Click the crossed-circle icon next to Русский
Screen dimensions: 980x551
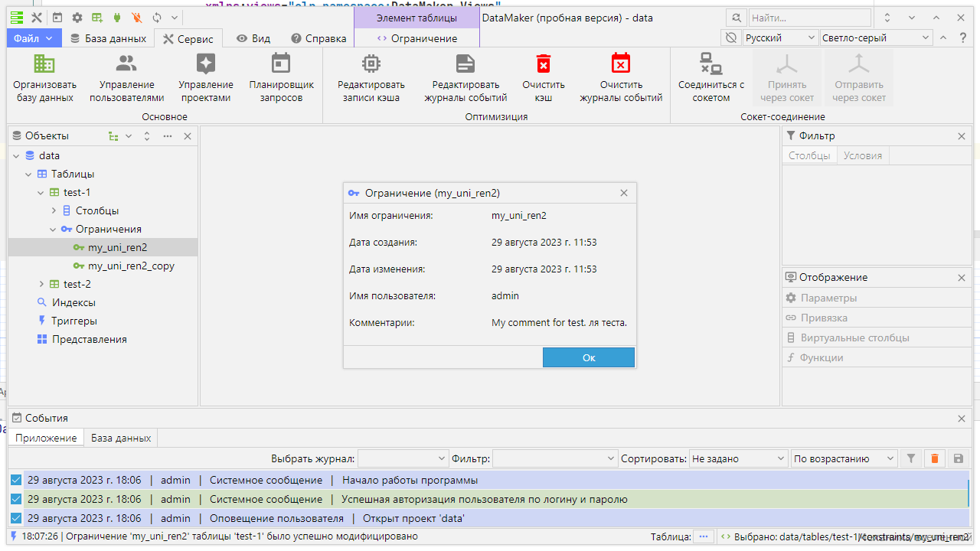pos(731,37)
